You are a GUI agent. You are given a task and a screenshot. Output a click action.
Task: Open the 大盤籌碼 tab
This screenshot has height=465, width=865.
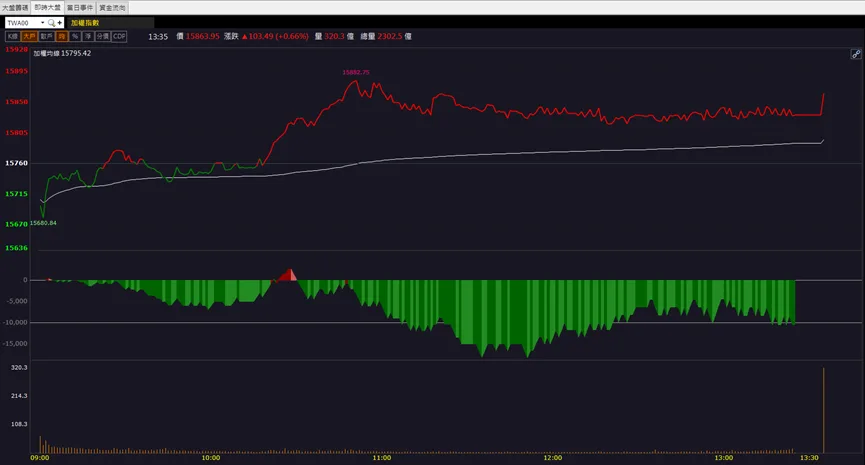[15, 8]
